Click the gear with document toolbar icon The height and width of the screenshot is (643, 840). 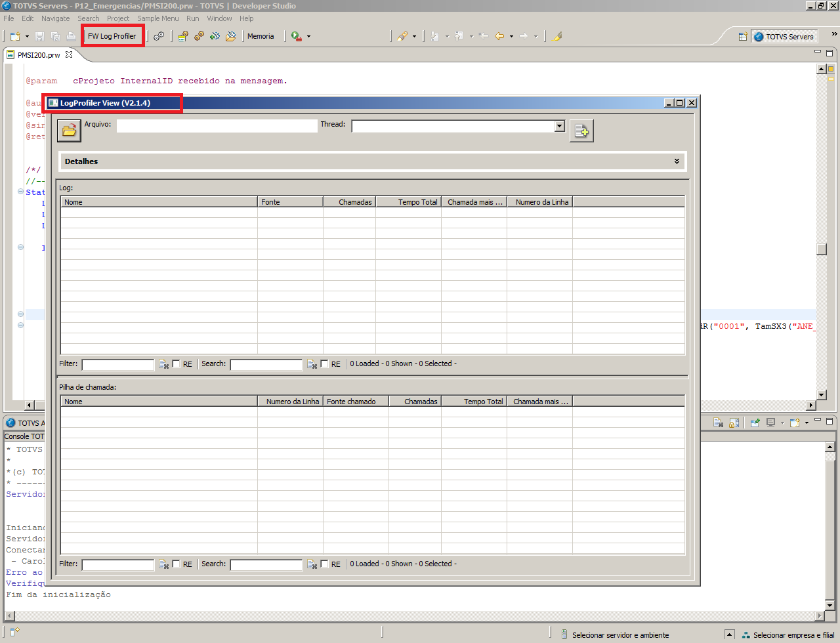(x=183, y=36)
